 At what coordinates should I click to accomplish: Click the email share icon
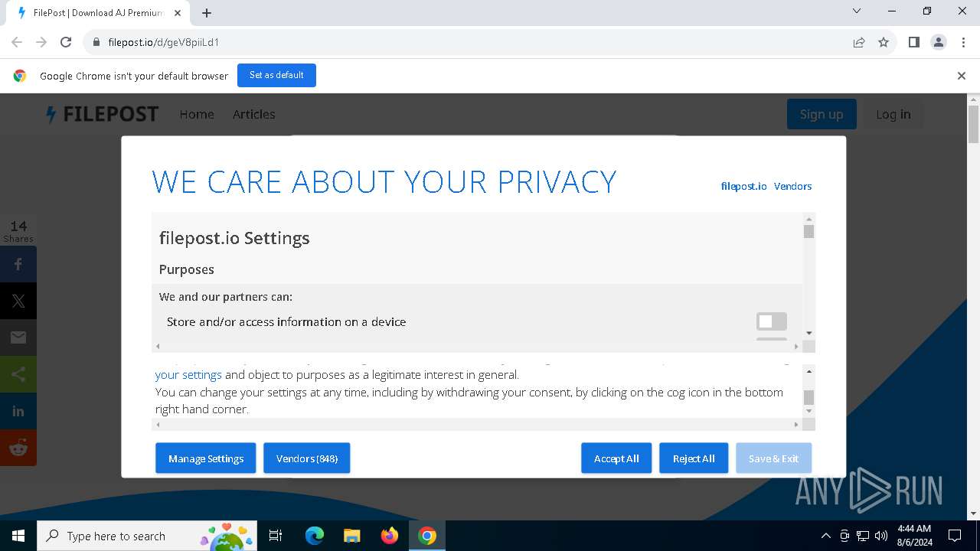tap(18, 337)
